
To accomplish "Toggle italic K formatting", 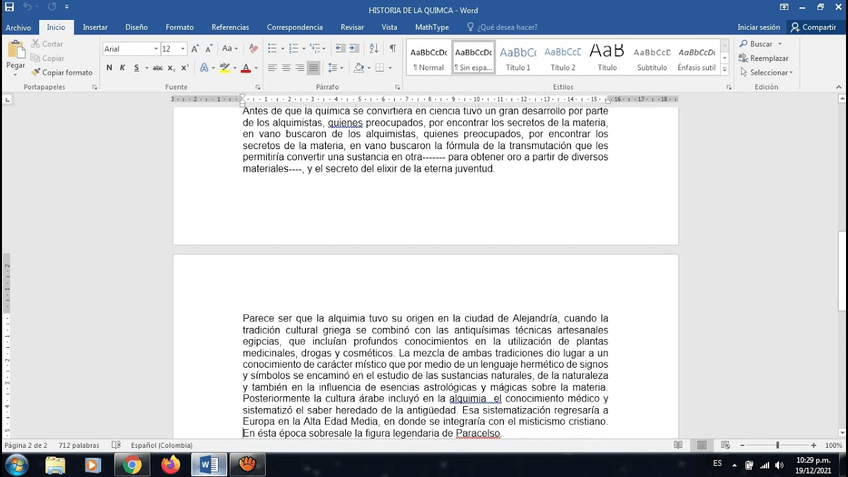I will 123,68.
